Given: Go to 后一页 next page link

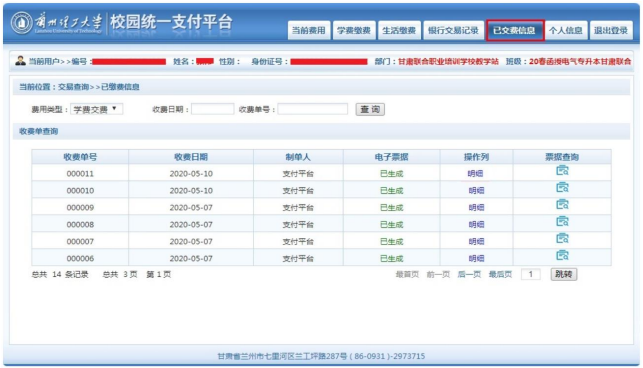Looking at the screenshot, I should [469, 274].
